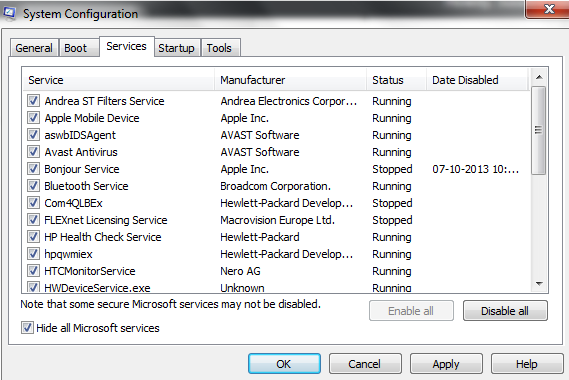Screen dimensions: 569x380
Task: Sort by the Manufacturer column header
Action: coord(291,80)
